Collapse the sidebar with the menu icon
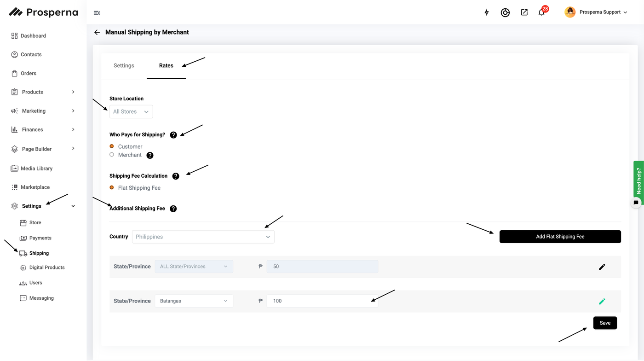Viewport: 644px width, 361px height. click(x=97, y=13)
